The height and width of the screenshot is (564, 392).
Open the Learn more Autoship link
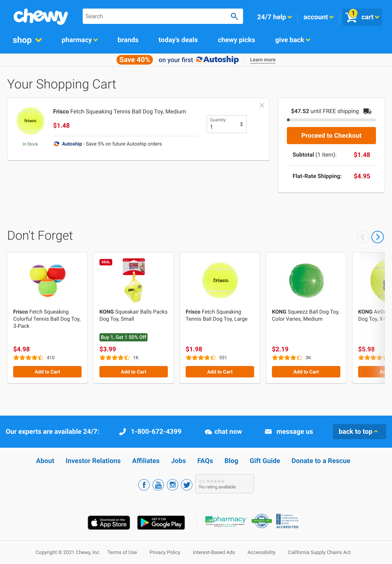[263, 59]
